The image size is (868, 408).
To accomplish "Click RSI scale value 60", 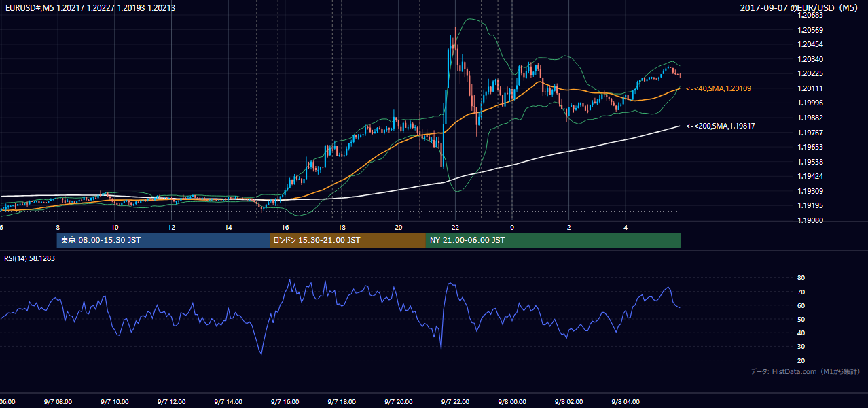I will point(801,305).
